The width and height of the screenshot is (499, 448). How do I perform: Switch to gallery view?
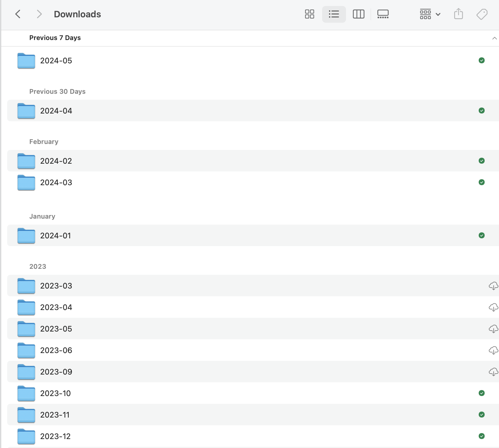(383, 14)
